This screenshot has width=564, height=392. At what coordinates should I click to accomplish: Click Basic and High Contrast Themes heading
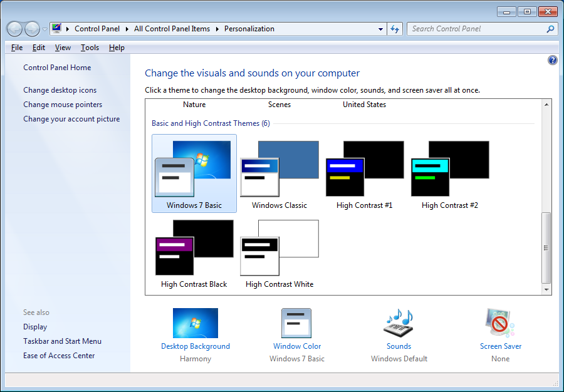(211, 123)
